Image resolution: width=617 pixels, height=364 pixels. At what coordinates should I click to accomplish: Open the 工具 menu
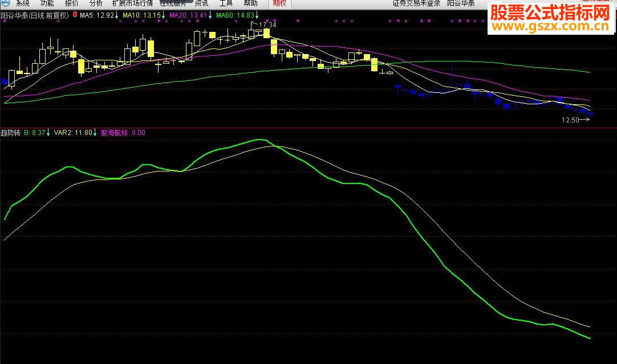point(226,3)
